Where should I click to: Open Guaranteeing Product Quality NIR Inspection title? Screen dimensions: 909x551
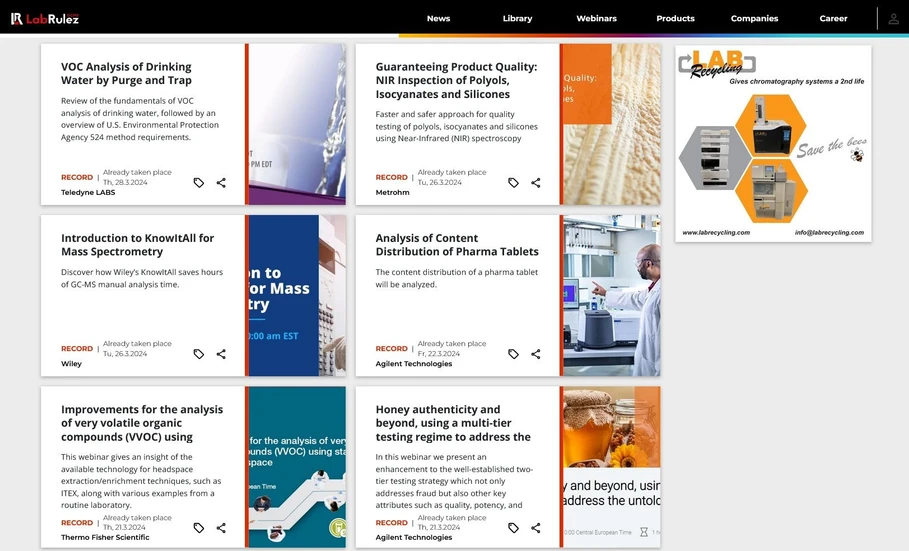coord(456,81)
